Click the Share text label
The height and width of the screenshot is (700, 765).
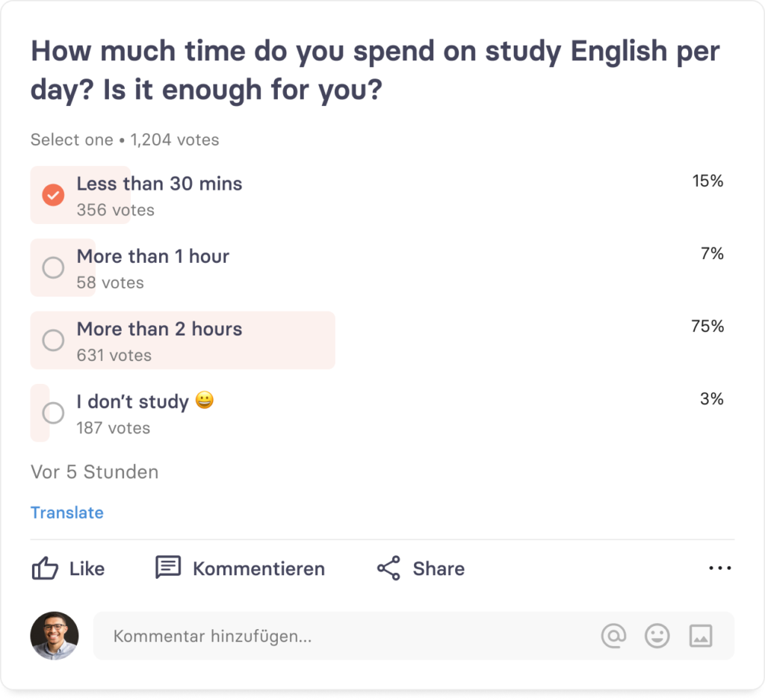[439, 569]
